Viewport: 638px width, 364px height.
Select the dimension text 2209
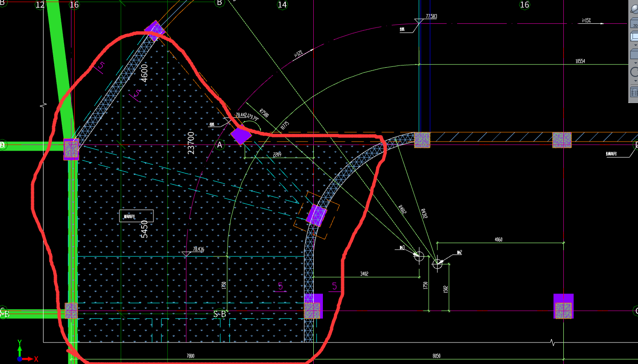click(x=277, y=155)
